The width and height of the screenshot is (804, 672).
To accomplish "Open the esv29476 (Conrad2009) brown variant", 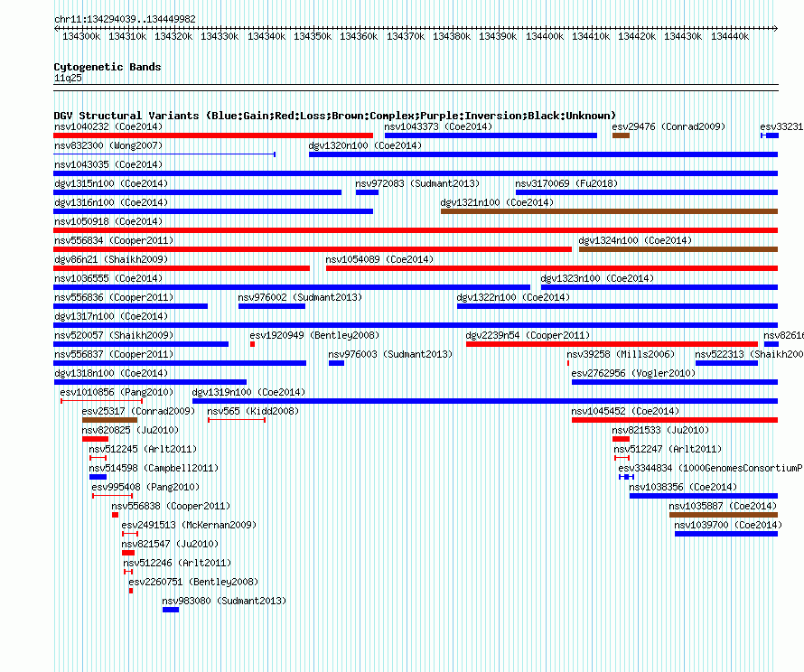I will coord(621,135).
